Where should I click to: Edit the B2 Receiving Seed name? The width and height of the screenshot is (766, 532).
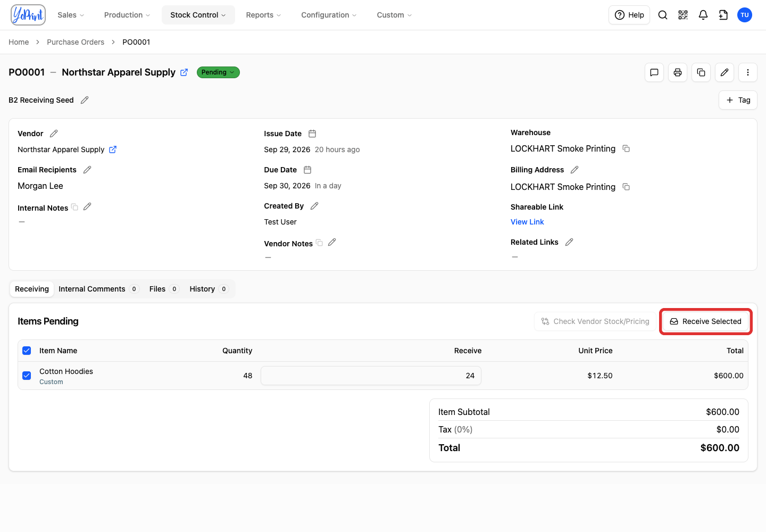coord(85,100)
